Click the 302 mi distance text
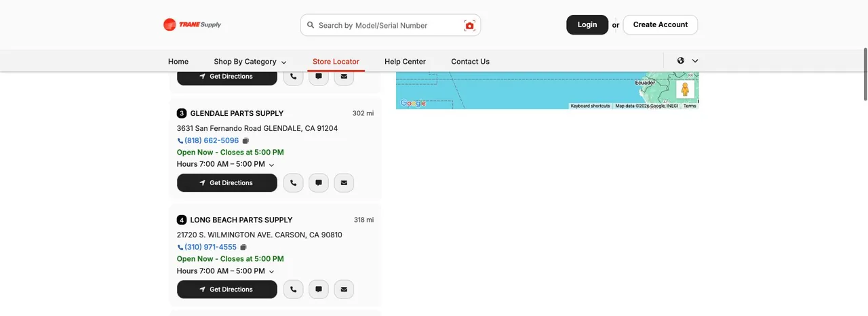 [x=363, y=113]
